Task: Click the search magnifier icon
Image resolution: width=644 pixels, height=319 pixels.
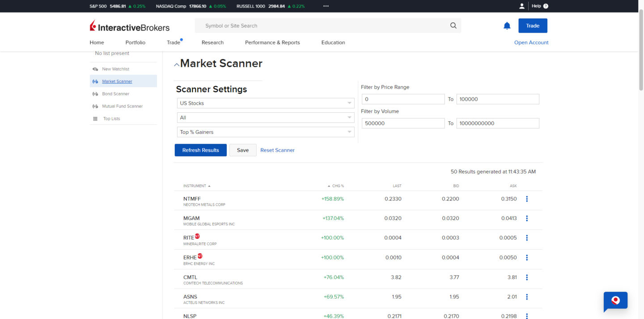Action: 453,26
